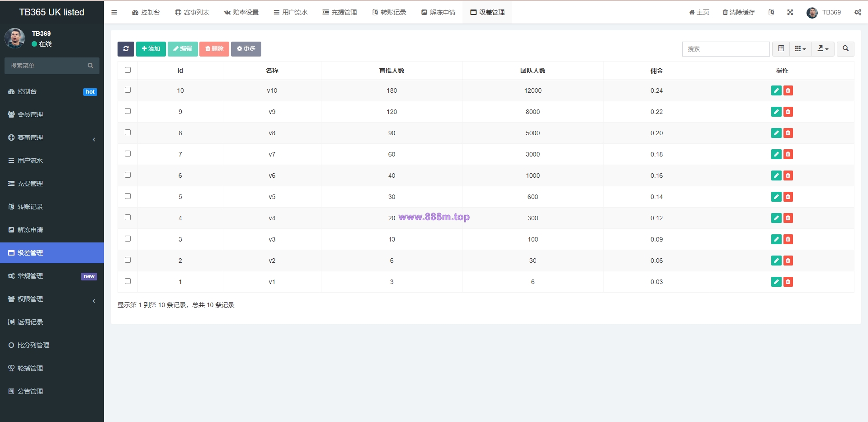Switch to the 转账记录 tab

[x=389, y=12]
